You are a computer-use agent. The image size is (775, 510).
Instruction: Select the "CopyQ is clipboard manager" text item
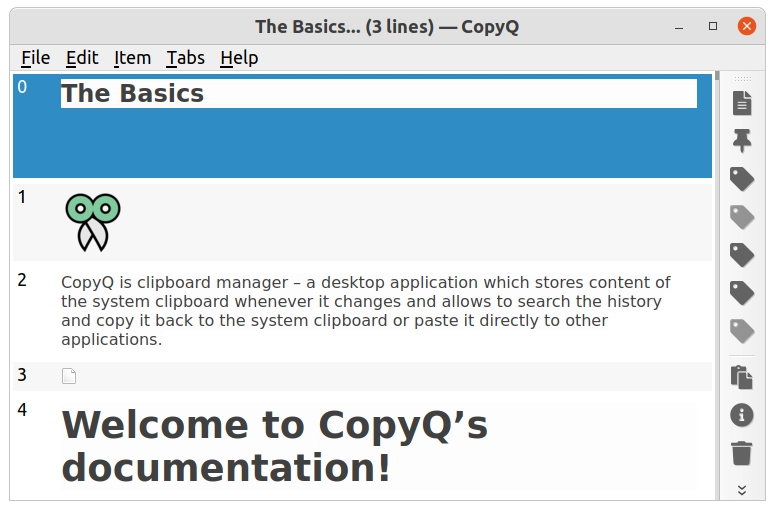click(360, 311)
